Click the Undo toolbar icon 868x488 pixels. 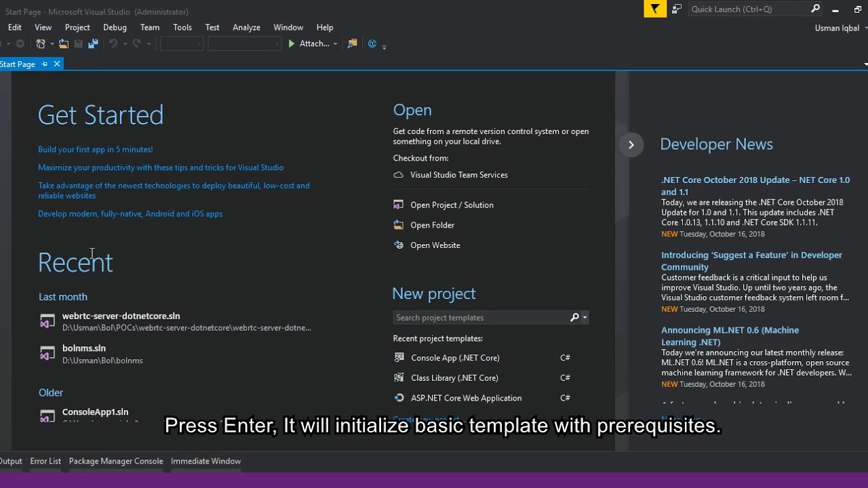pyautogui.click(x=113, y=43)
